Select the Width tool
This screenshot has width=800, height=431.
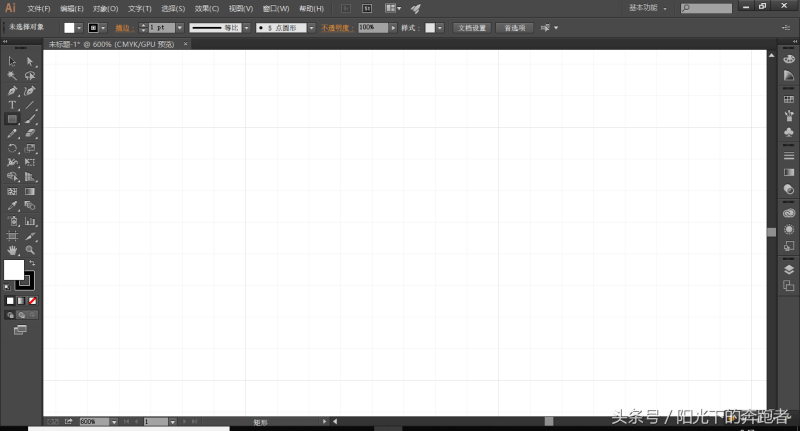pyautogui.click(x=12, y=163)
